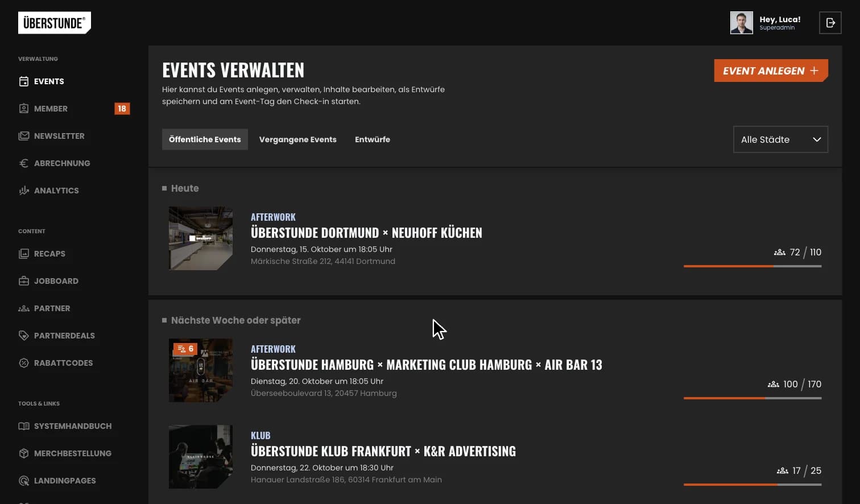Click the Partnerdeals tag icon
Image resolution: width=860 pixels, height=504 pixels.
click(24, 336)
